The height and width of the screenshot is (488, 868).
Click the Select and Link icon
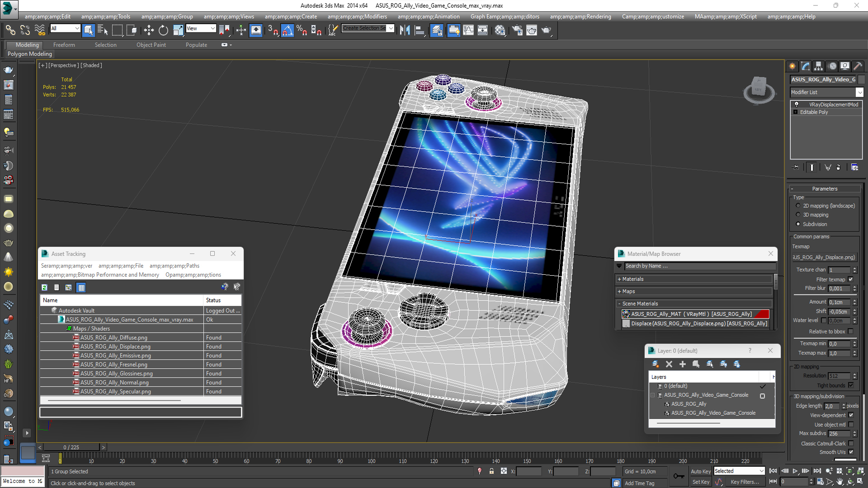(x=10, y=30)
